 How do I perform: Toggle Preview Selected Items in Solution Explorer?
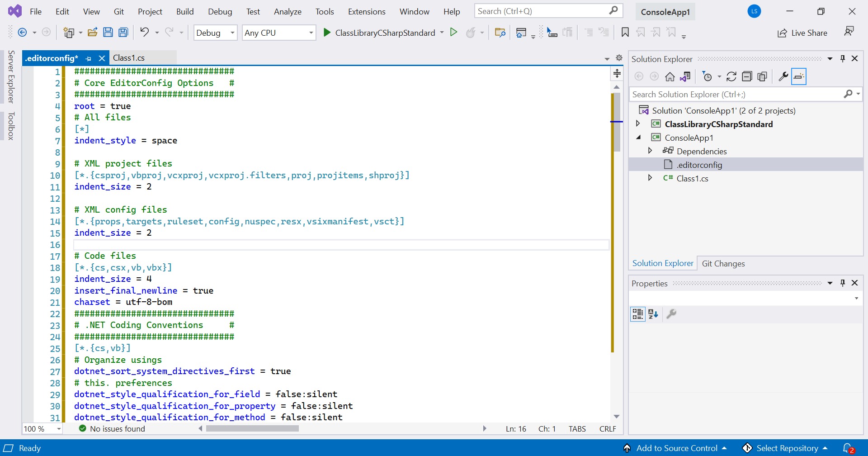[799, 76]
